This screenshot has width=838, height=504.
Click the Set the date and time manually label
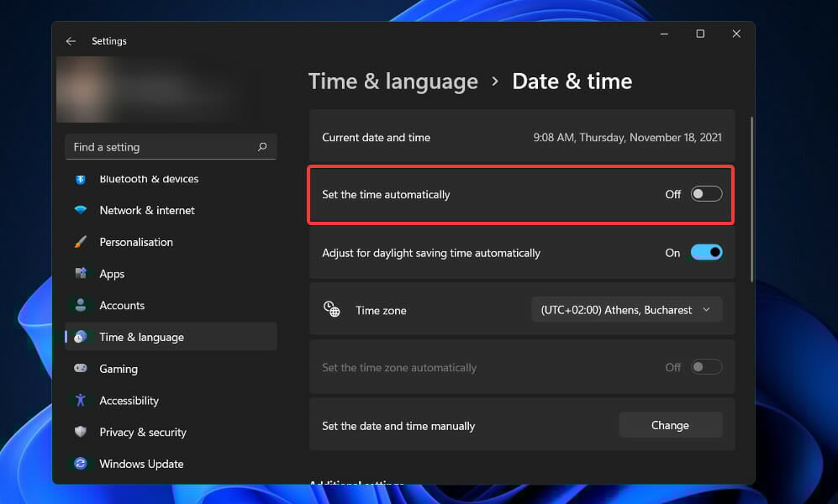[398, 426]
